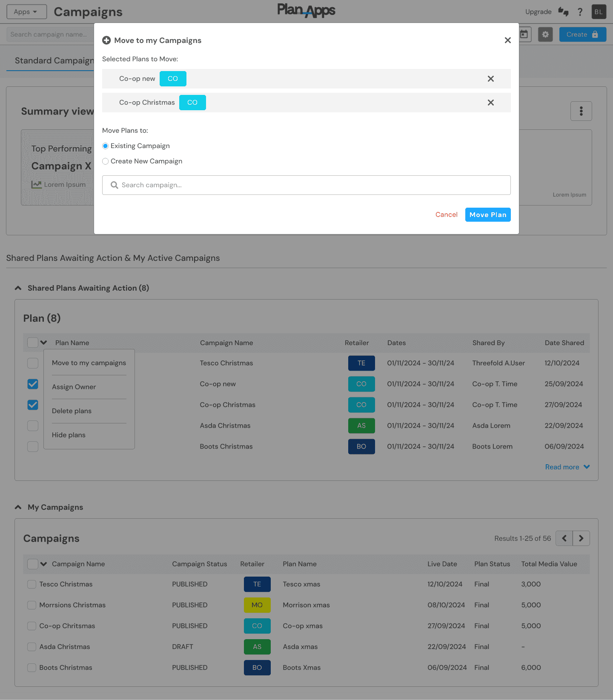This screenshot has width=613, height=700.
Task: Choose Hide plans menu item
Action: [x=69, y=435]
